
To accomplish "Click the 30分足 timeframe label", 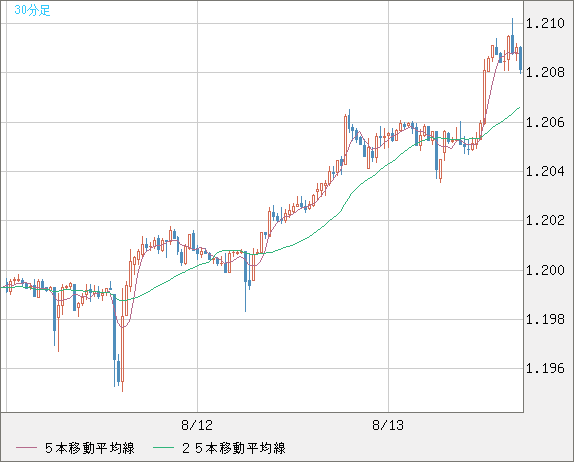I will coord(32,10).
